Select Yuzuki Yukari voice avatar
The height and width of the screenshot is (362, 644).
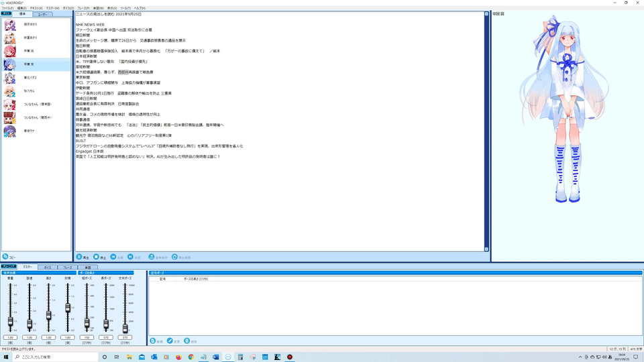coord(10,25)
